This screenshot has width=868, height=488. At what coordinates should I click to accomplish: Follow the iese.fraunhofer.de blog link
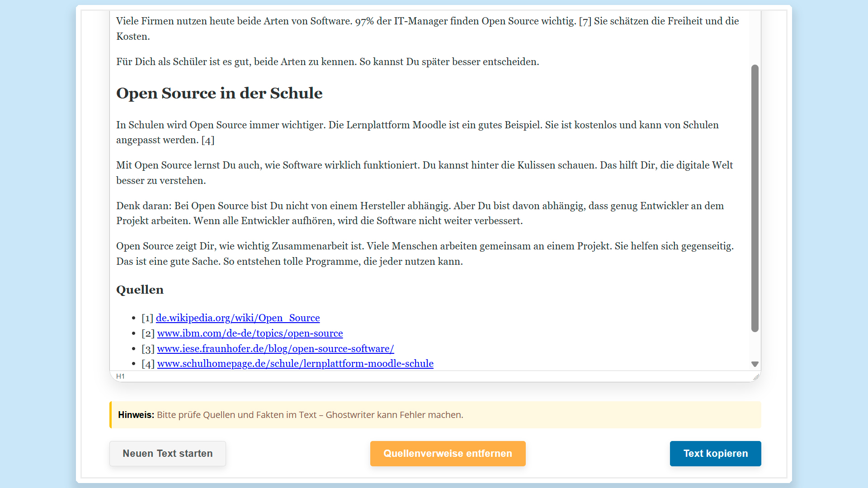(275, 349)
